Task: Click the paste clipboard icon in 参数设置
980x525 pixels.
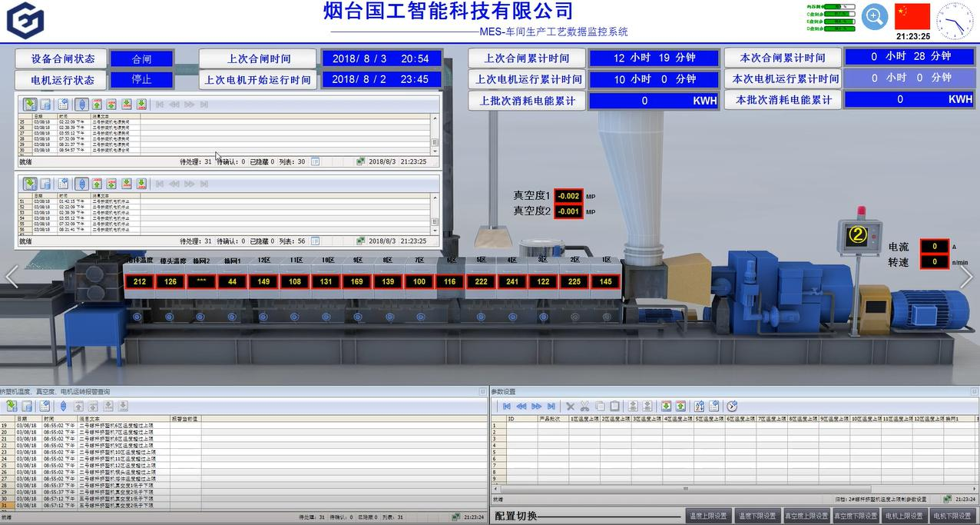Action: 614,406
